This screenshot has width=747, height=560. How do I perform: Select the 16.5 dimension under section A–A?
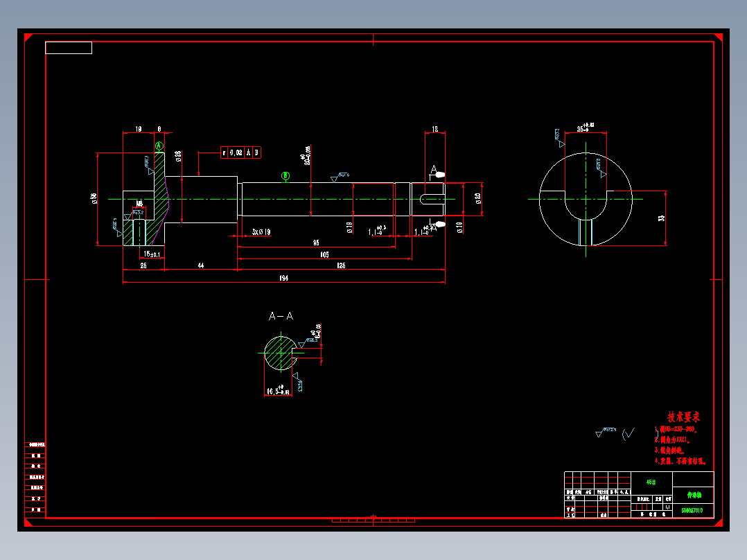(279, 390)
